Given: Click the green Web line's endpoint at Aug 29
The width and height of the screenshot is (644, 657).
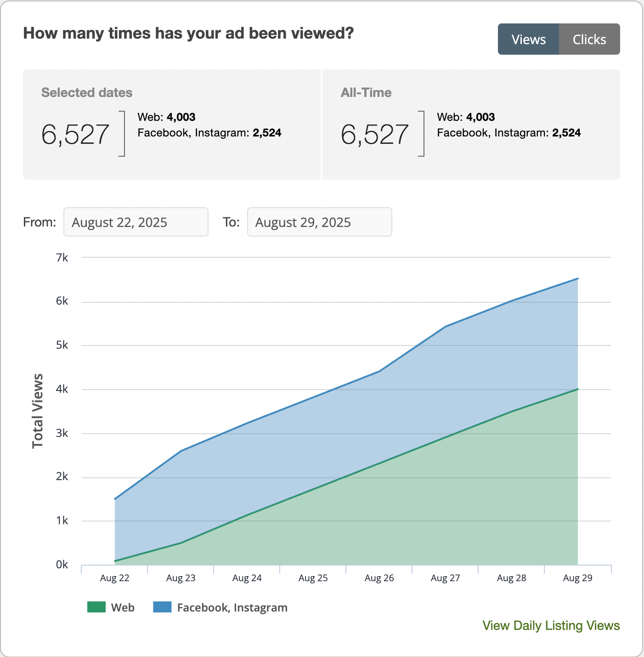Looking at the screenshot, I should pos(577,389).
